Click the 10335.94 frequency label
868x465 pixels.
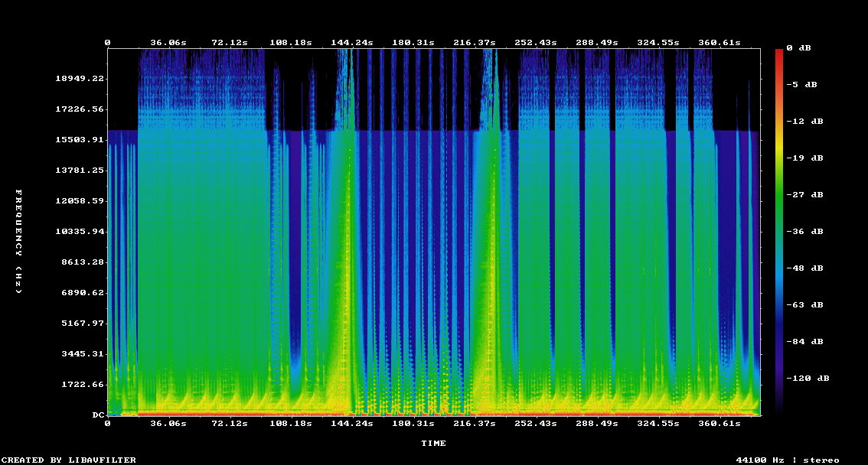click(x=80, y=232)
